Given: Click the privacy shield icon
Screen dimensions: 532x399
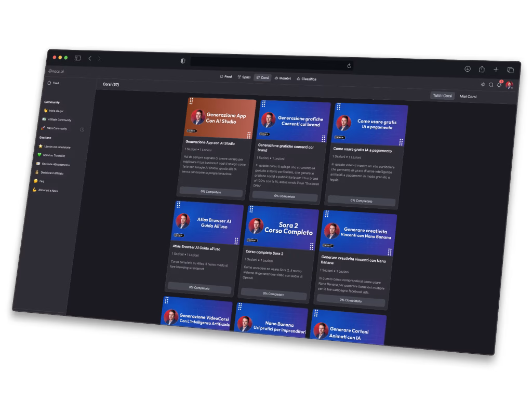Looking at the screenshot, I should click(183, 61).
